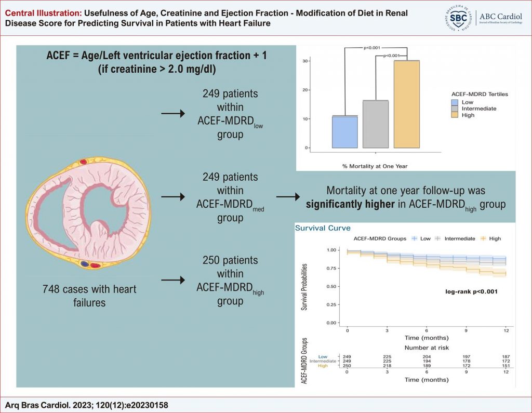Click the Arq Bras Cardiol citation text

point(87,405)
